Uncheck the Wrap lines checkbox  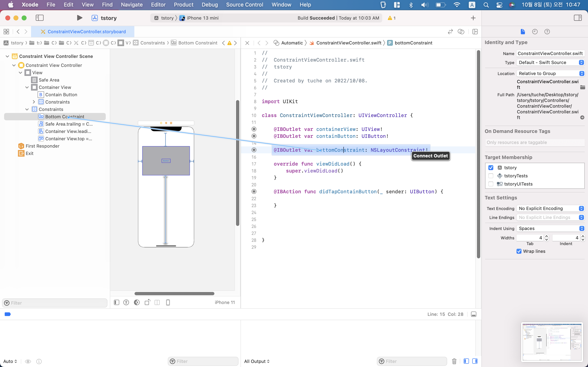[x=519, y=251]
